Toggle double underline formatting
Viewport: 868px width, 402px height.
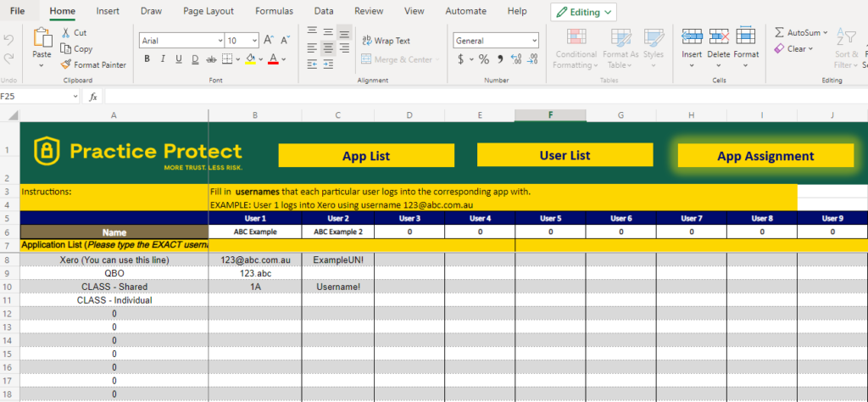(195, 59)
